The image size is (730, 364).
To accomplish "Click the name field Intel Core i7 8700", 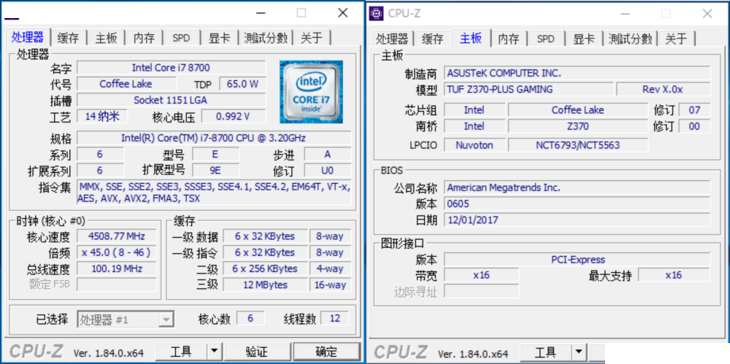I will [171, 68].
